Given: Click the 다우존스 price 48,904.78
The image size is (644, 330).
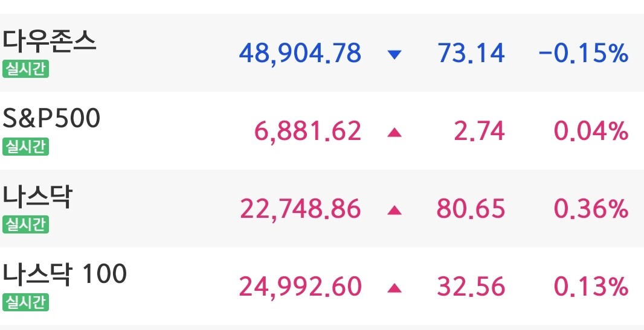Looking at the screenshot, I should pos(300,54).
